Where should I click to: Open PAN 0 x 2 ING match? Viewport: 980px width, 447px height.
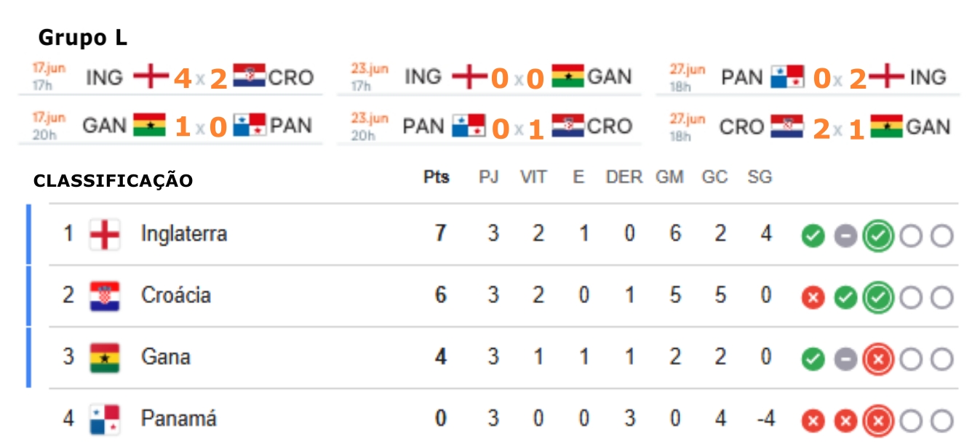click(x=808, y=78)
